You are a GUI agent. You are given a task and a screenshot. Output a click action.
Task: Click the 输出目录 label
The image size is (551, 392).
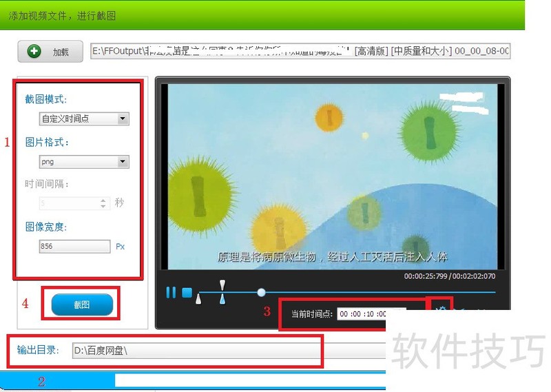point(38,350)
